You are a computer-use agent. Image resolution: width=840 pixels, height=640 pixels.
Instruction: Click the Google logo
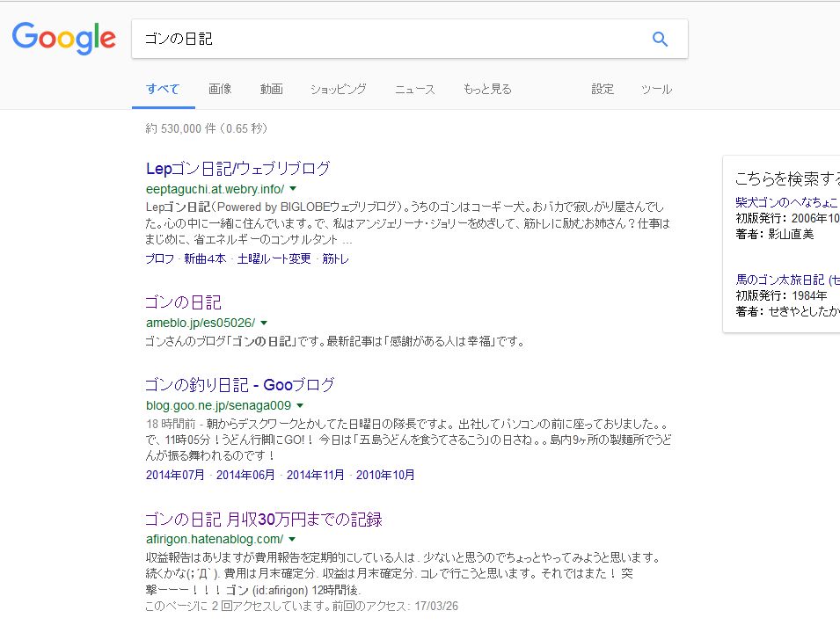pyautogui.click(x=63, y=38)
